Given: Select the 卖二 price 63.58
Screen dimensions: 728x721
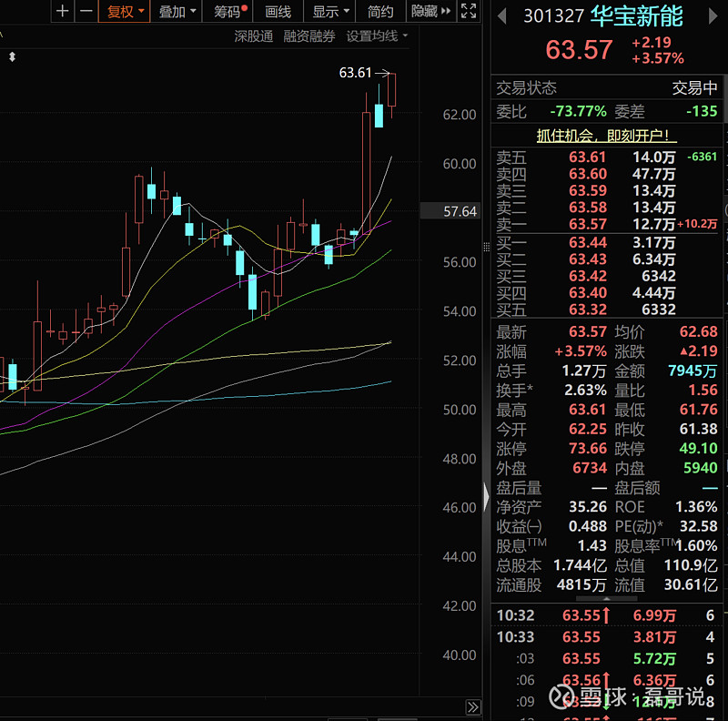Looking at the screenshot, I should point(588,208).
